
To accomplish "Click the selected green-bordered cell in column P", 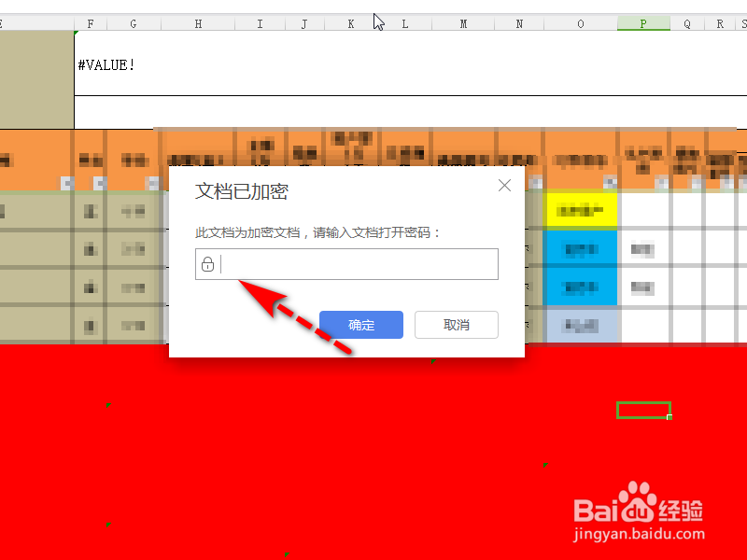I will pyautogui.click(x=643, y=410).
